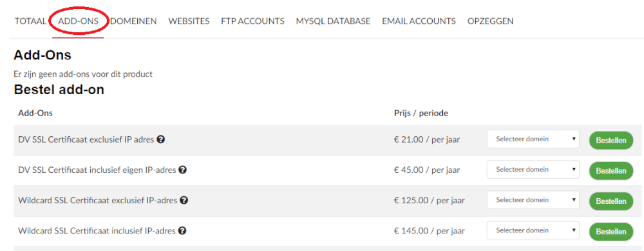Open Selecteer domein for €145.00 Wildcard

tap(533, 230)
